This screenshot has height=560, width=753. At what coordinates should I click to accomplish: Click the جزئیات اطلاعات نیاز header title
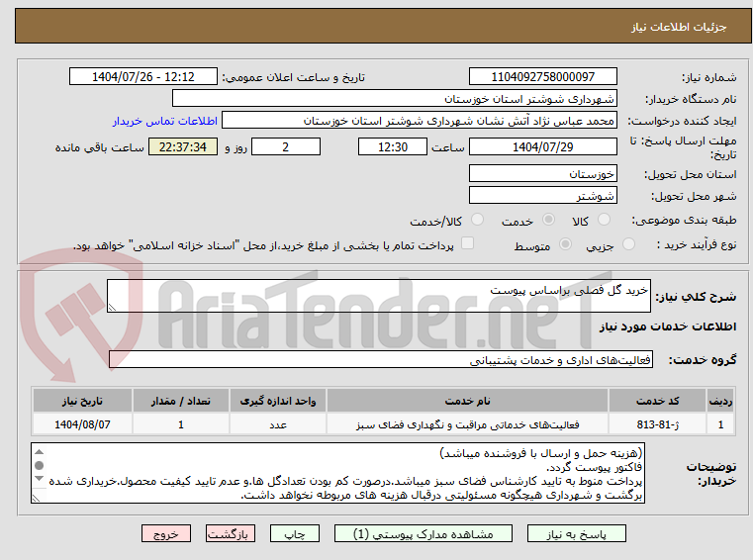click(678, 27)
